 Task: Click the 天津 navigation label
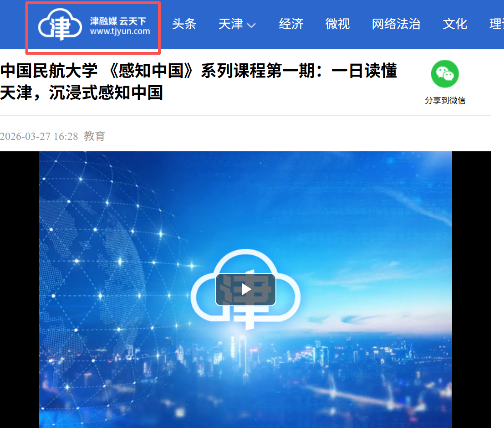230,24
